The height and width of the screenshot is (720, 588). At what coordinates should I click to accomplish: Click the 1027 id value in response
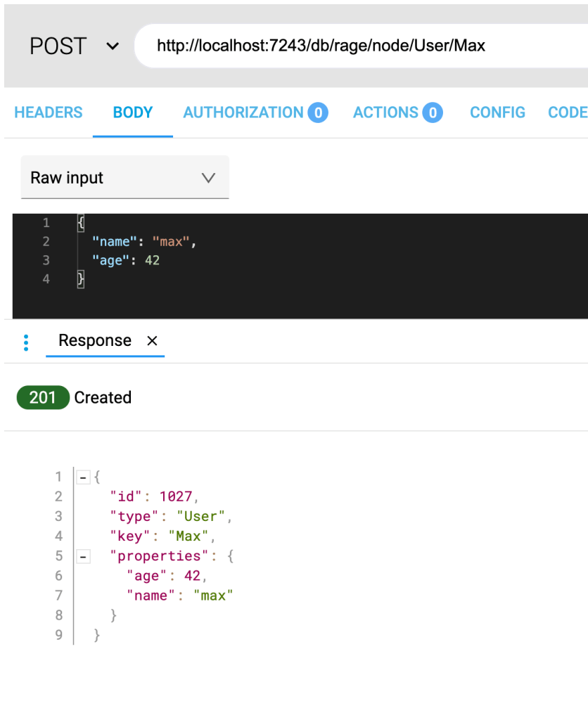tap(175, 497)
